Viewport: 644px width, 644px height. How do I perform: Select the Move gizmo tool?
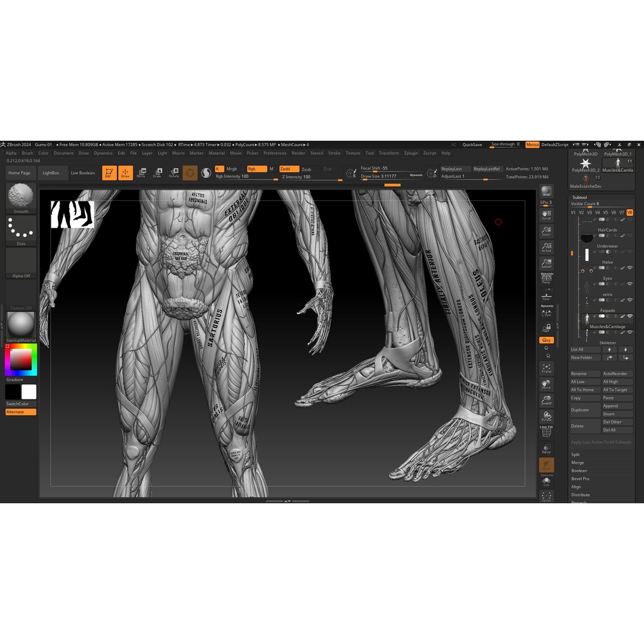[141, 173]
